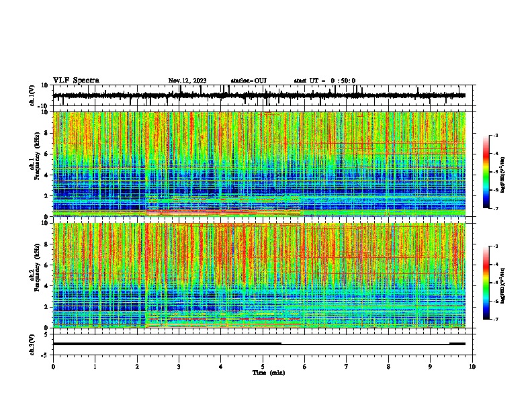The height and width of the screenshot is (411, 532).
Task: Click "-3" on the ch.1 color scale
Action: point(495,135)
